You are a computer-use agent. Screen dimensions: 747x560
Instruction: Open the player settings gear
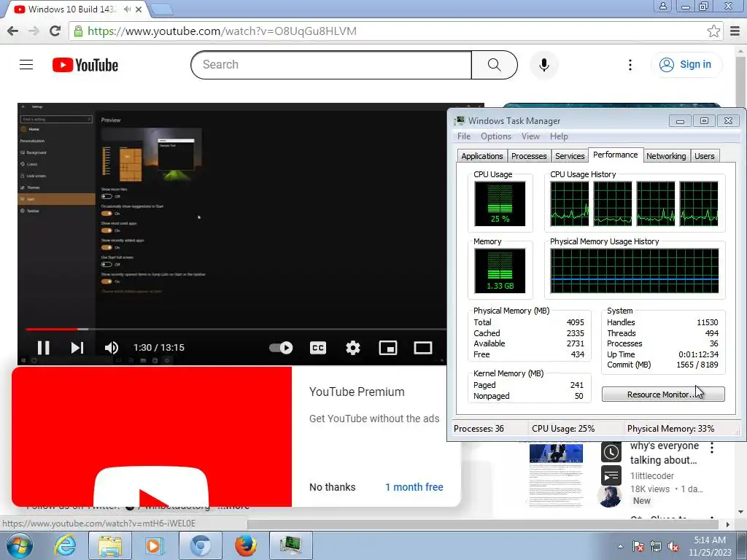tap(352, 348)
